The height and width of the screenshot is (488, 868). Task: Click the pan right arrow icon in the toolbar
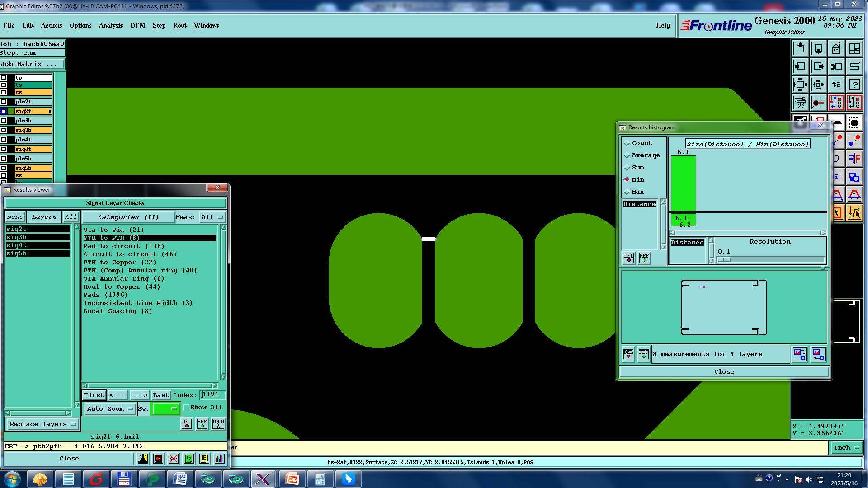coord(818,66)
